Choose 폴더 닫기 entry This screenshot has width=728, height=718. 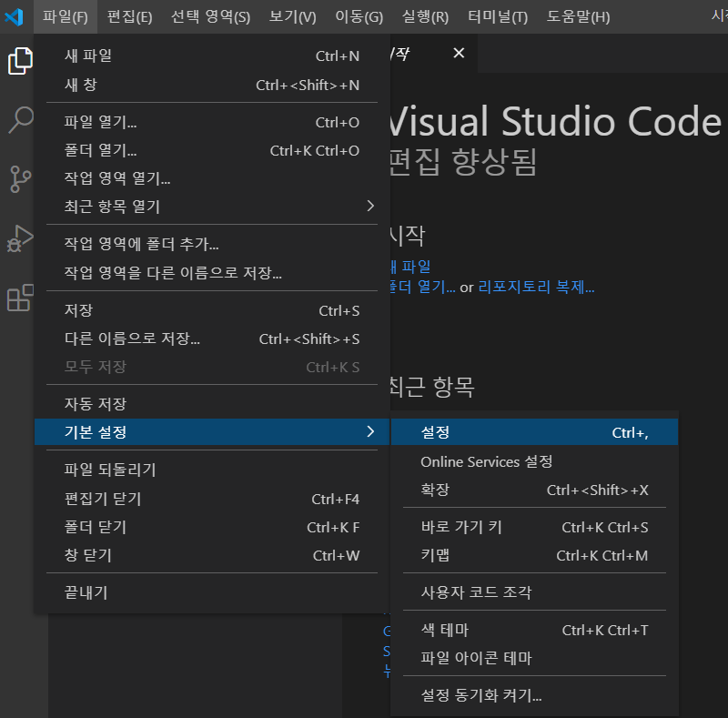212,527
